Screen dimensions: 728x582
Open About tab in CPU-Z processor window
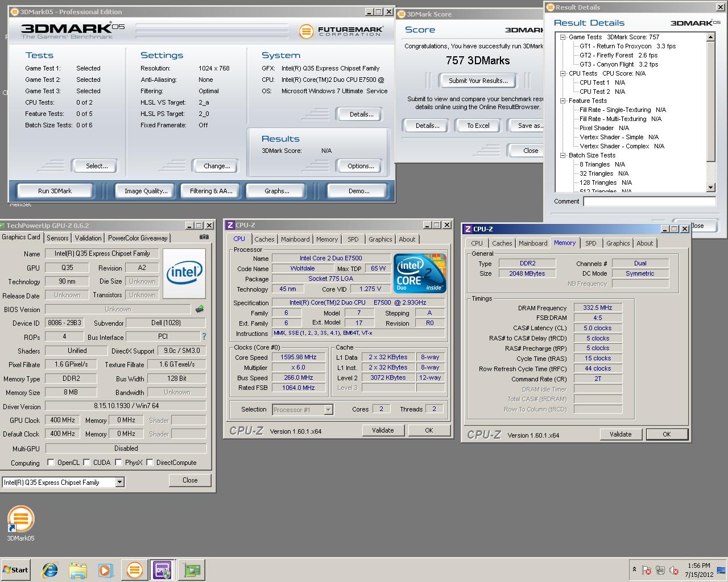point(407,239)
